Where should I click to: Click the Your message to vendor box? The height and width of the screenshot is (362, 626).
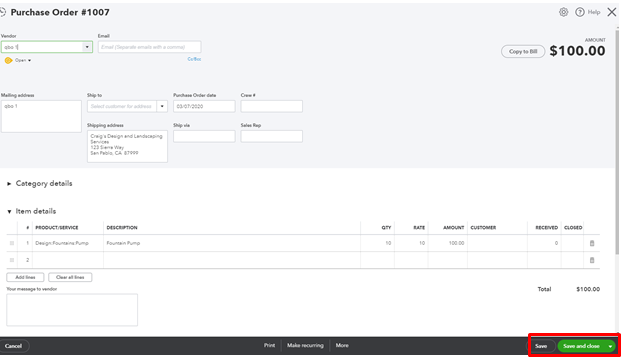[72, 310]
